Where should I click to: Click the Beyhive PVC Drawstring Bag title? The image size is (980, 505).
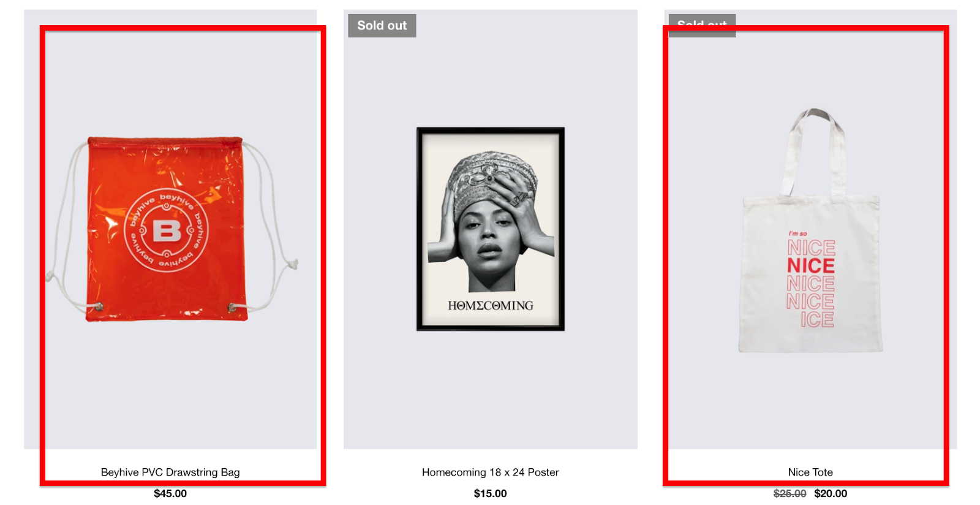[x=170, y=472]
